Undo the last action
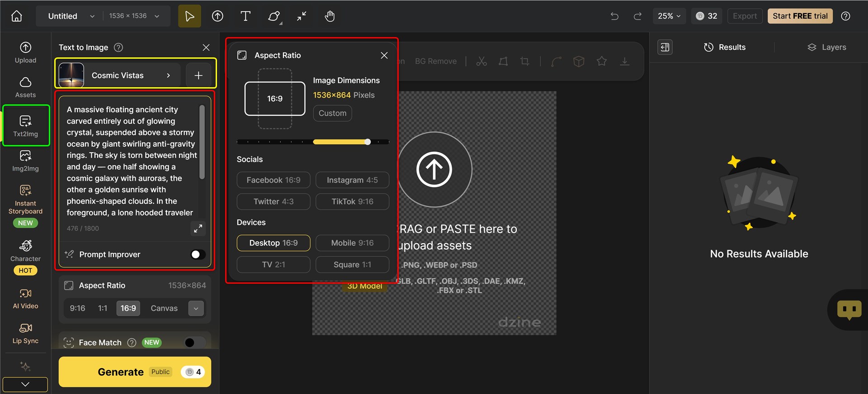868x394 pixels. click(614, 16)
